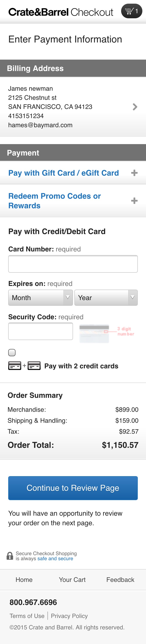The height and width of the screenshot is (644, 146).
Task: Click the billing address edit chevron
Action: click(x=135, y=107)
